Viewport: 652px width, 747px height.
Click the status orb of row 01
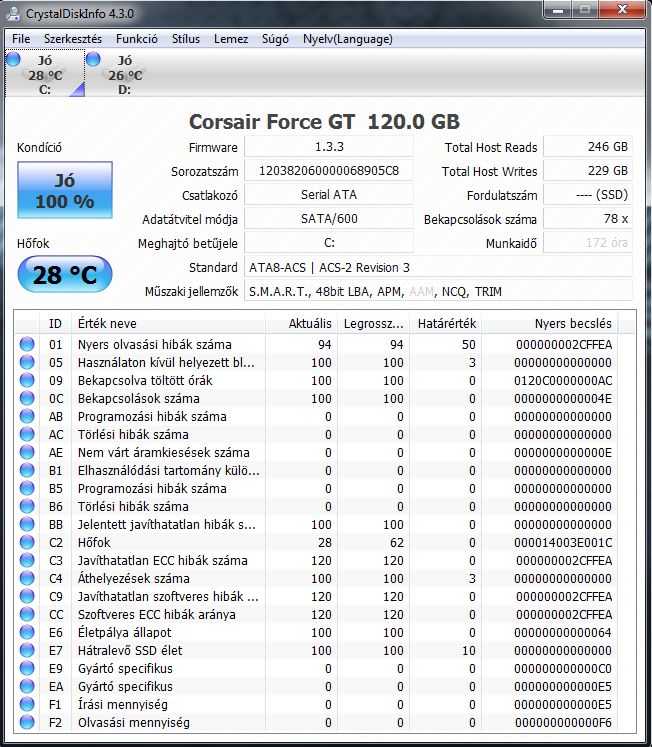27,344
